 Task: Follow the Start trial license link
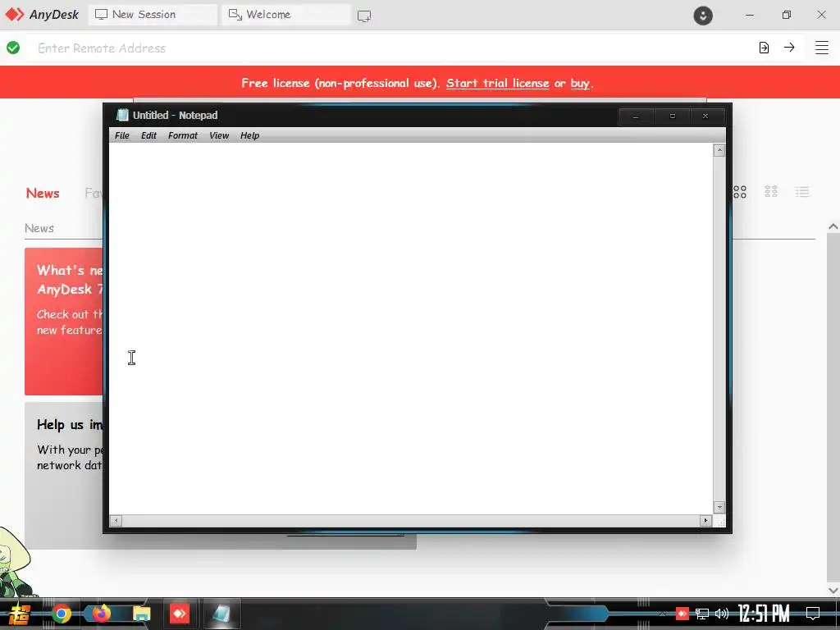497,83
